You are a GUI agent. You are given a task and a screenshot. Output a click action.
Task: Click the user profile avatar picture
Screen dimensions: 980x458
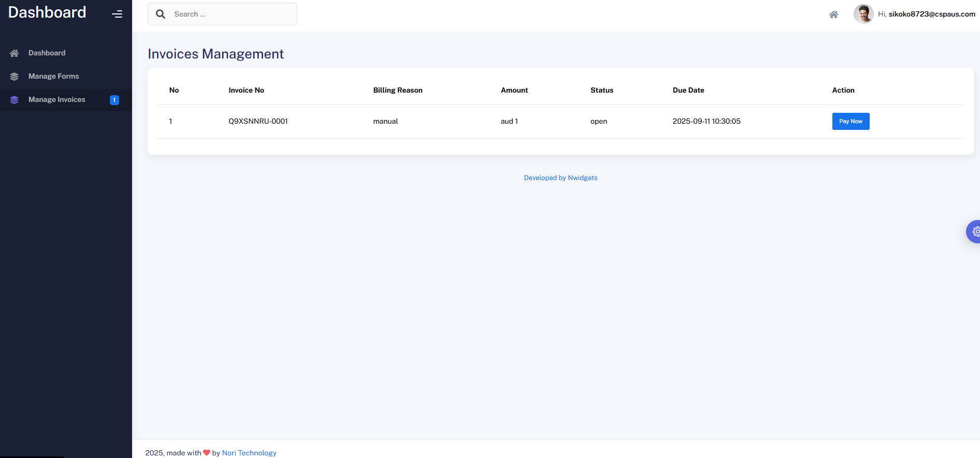tap(863, 14)
